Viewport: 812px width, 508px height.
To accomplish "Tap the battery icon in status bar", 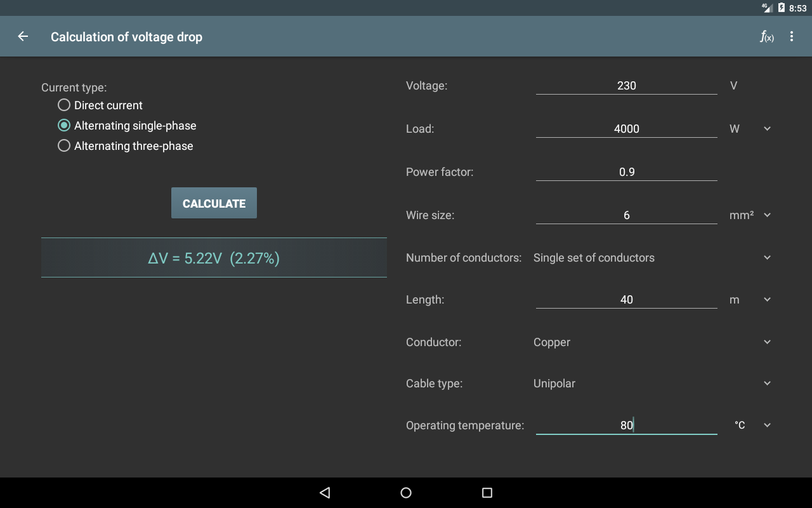I will coord(782,8).
